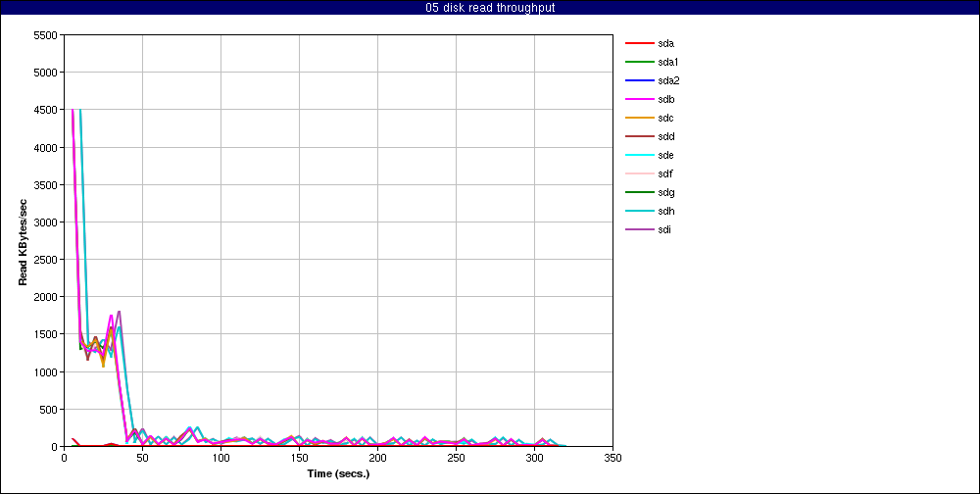
Task: Click the 200 tick on the x-axis
Action: pyautogui.click(x=377, y=458)
